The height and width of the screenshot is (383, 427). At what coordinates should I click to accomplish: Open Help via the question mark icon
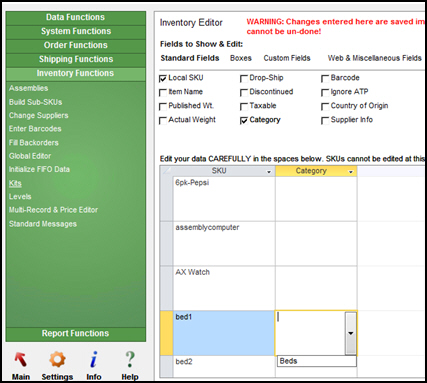(x=130, y=360)
